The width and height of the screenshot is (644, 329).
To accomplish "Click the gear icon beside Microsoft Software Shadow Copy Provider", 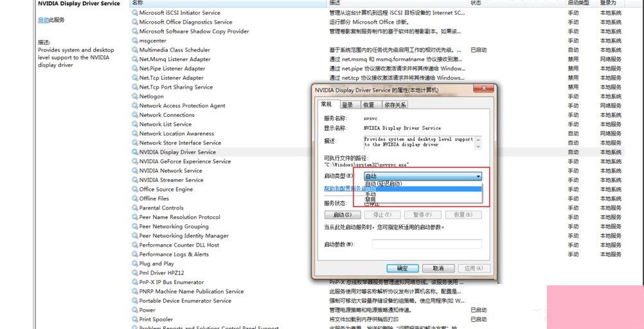I will tap(135, 31).
